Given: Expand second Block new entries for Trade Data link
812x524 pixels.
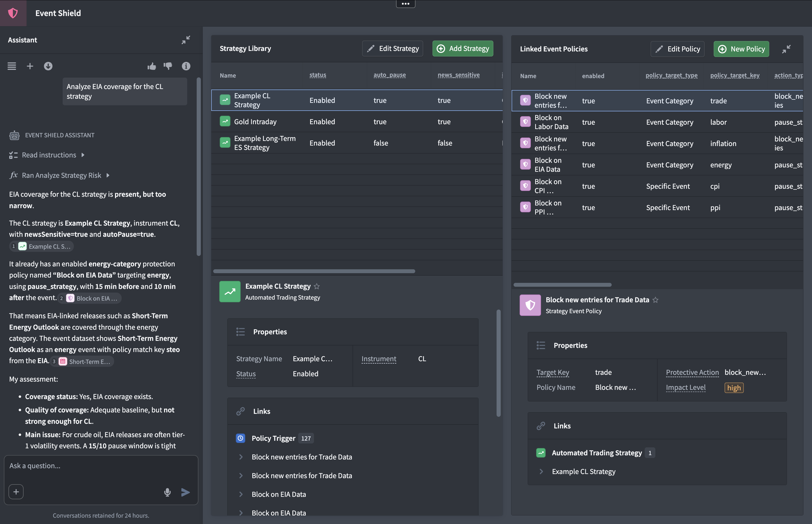Looking at the screenshot, I should click(241, 476).
